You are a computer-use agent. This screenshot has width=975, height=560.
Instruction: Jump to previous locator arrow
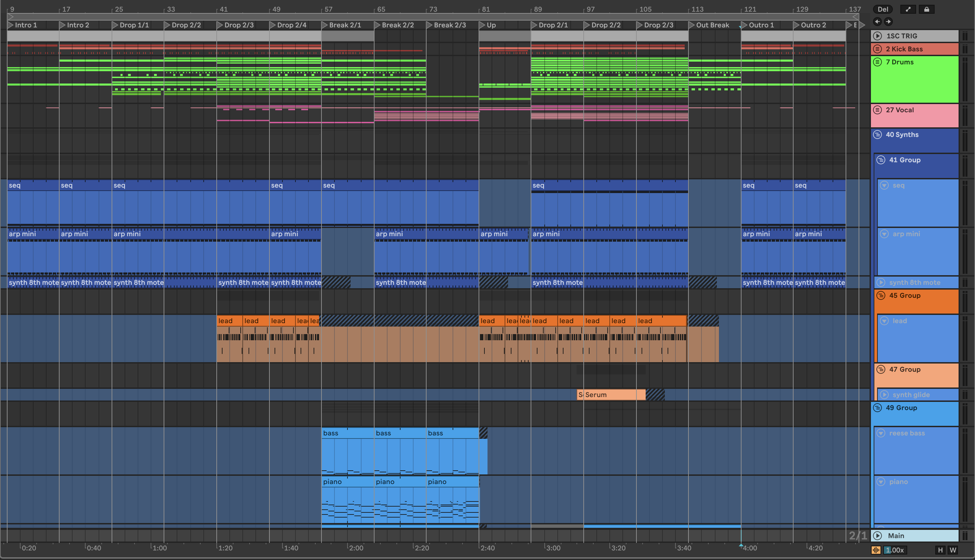pyautogui.click(x=877, y=22)
